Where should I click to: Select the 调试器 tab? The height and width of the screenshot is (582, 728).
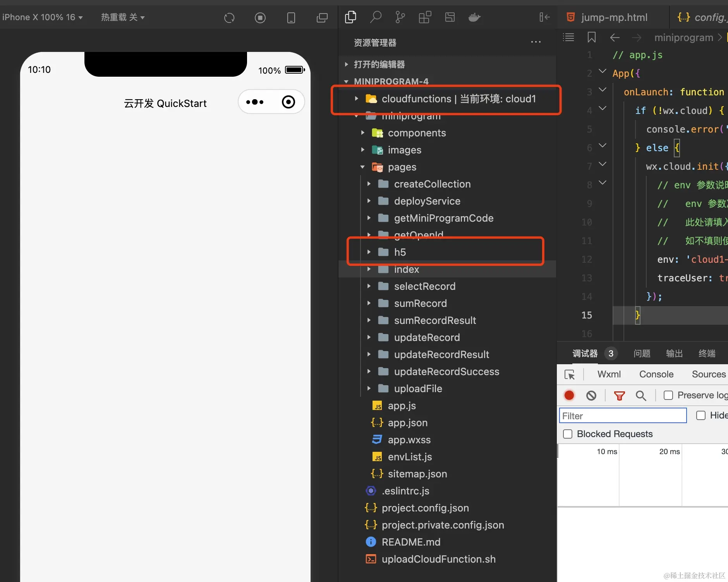coord(585,353)
